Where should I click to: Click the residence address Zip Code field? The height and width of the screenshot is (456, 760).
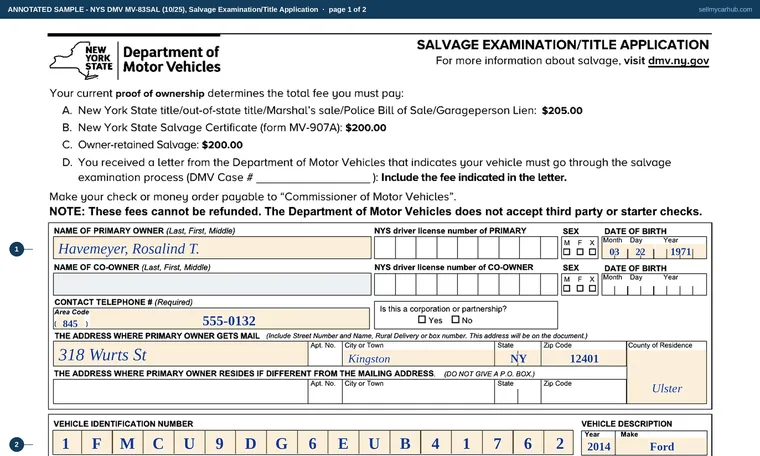(x=584, y=392)
